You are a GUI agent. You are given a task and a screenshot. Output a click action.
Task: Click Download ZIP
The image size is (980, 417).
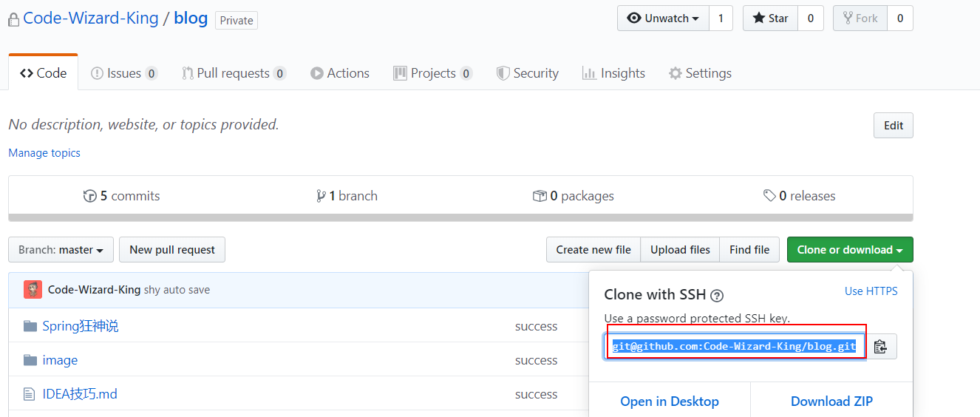[x=831, y=401]
